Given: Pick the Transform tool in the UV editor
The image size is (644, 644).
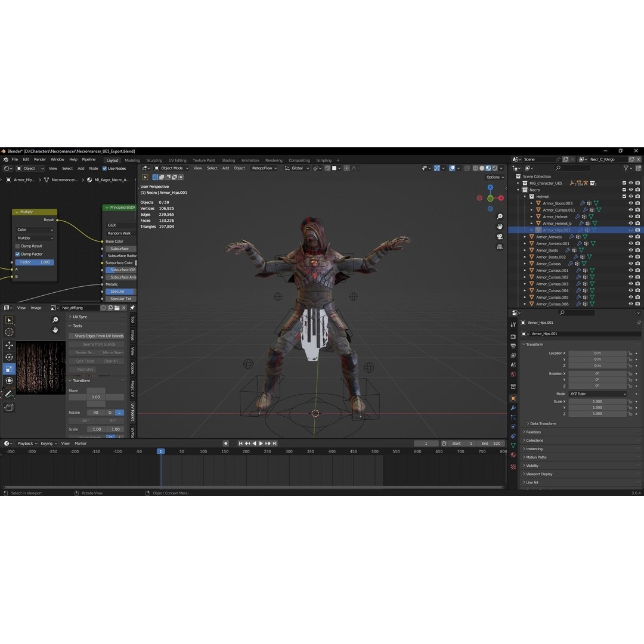Looking at the screenshot, I should 9,381.
